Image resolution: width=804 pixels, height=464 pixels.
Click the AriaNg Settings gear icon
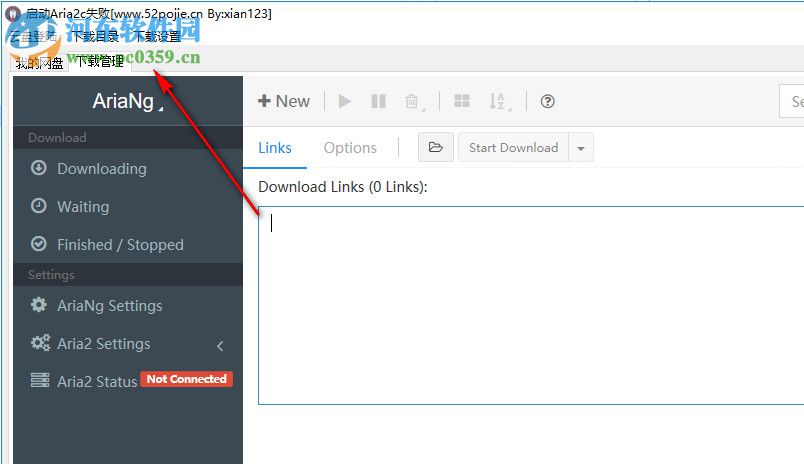pos(38,305)
